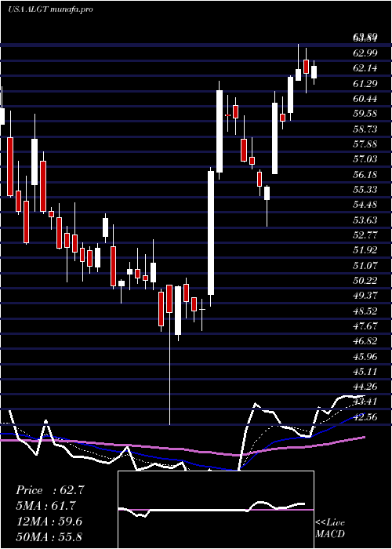
Task: Click the 52.77 price axis label
Action: (365, 235)
